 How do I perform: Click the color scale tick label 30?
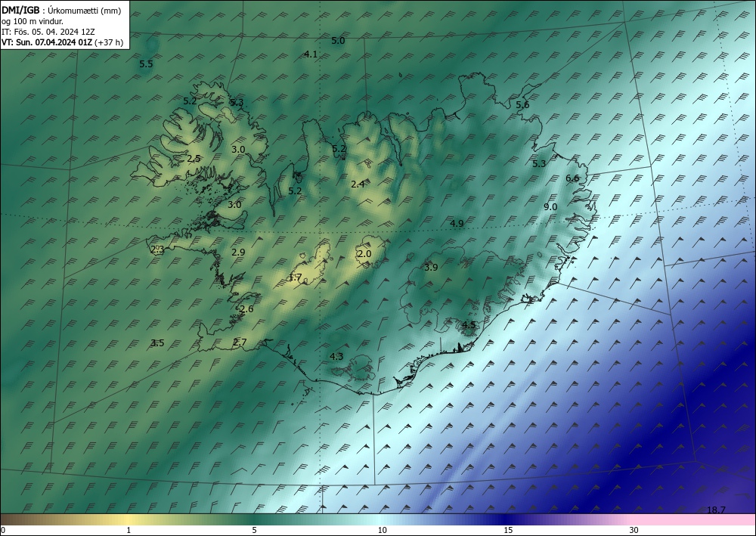(x=634, y=531)
